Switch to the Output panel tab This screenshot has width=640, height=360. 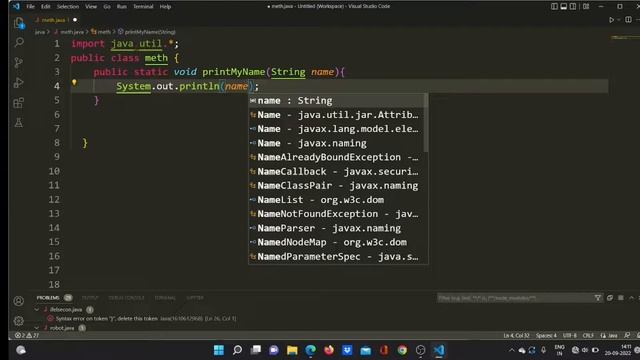[x=90, y=298]
